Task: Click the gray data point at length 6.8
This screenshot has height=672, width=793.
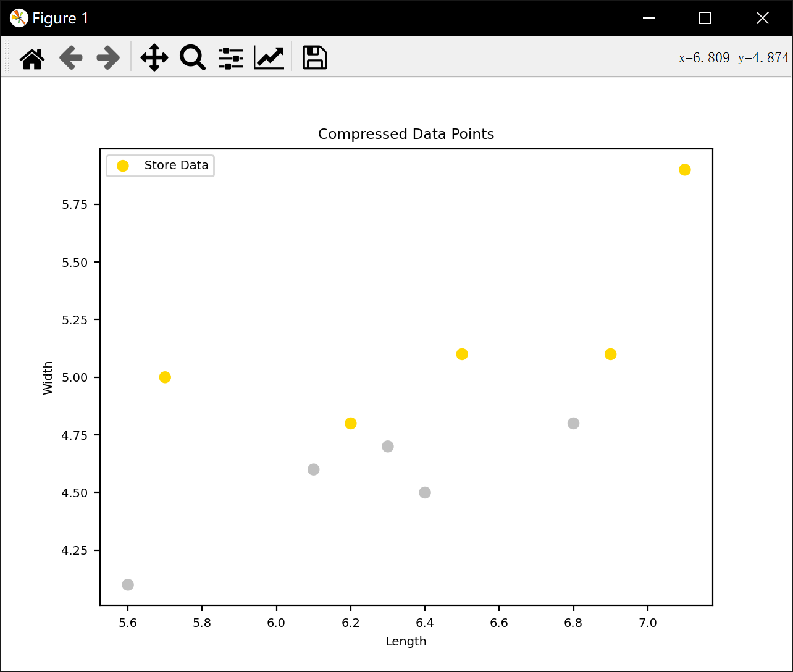Action: 574,424
